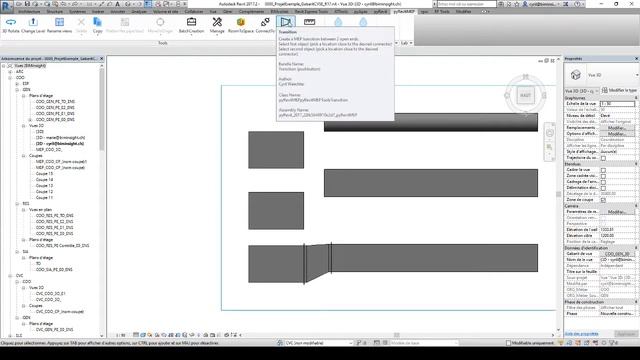Select Coupe 15 in project browser

click(44, 173)
